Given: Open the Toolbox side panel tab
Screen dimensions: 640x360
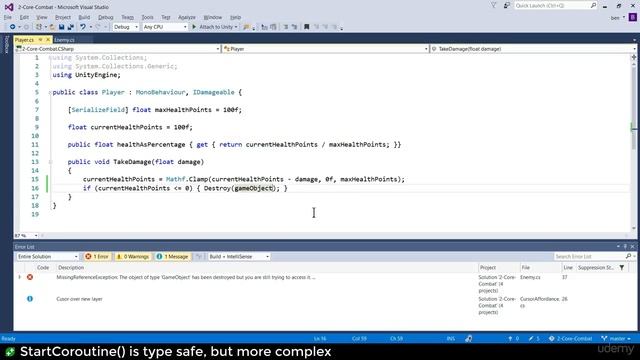Looking at the screenshot, I should [6, 44].
